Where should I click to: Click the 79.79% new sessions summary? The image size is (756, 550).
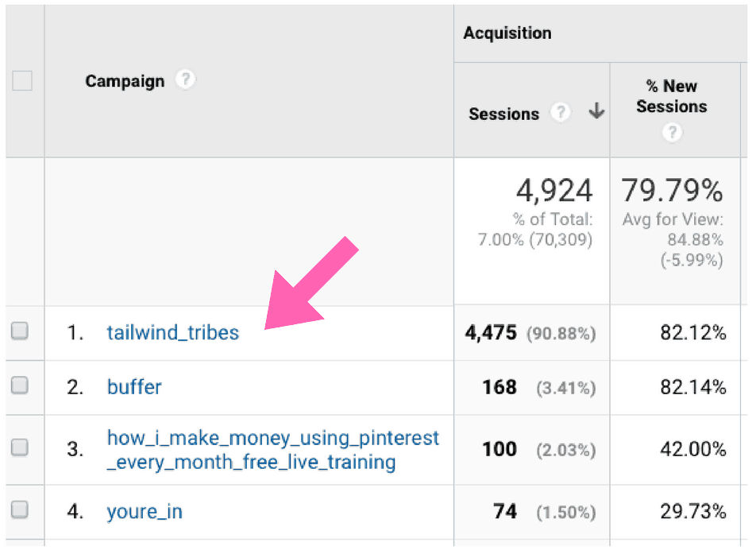pos(672,190)
